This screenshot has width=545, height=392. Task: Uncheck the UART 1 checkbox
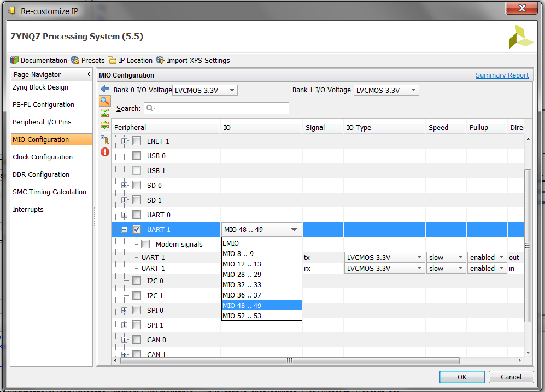click(x=137, y=229)
